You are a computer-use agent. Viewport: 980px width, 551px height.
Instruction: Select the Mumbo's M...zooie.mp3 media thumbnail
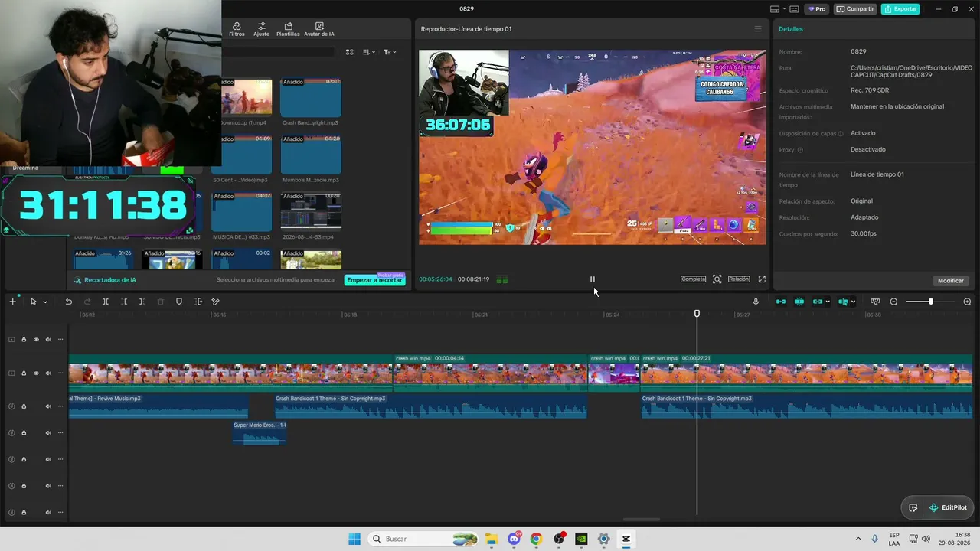click(310, 155)
